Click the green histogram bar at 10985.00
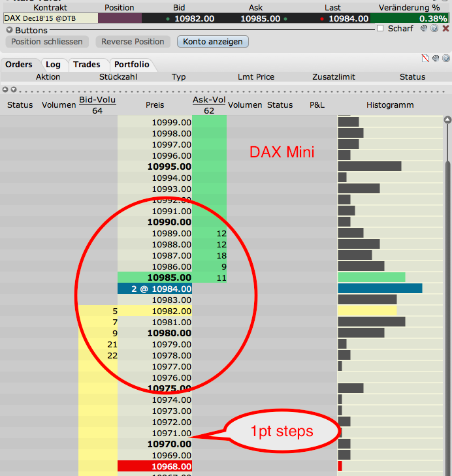 coord(372,277)
